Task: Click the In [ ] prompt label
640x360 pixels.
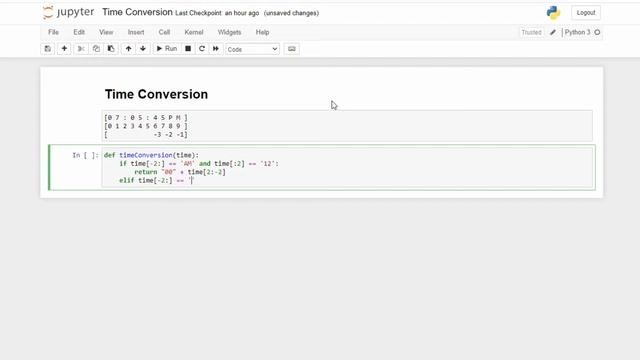Action: 85,155
